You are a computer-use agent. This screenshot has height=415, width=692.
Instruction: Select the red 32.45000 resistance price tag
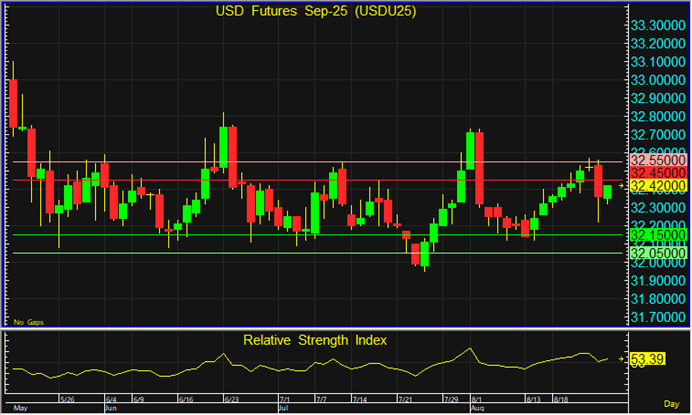tap(657, 173)
